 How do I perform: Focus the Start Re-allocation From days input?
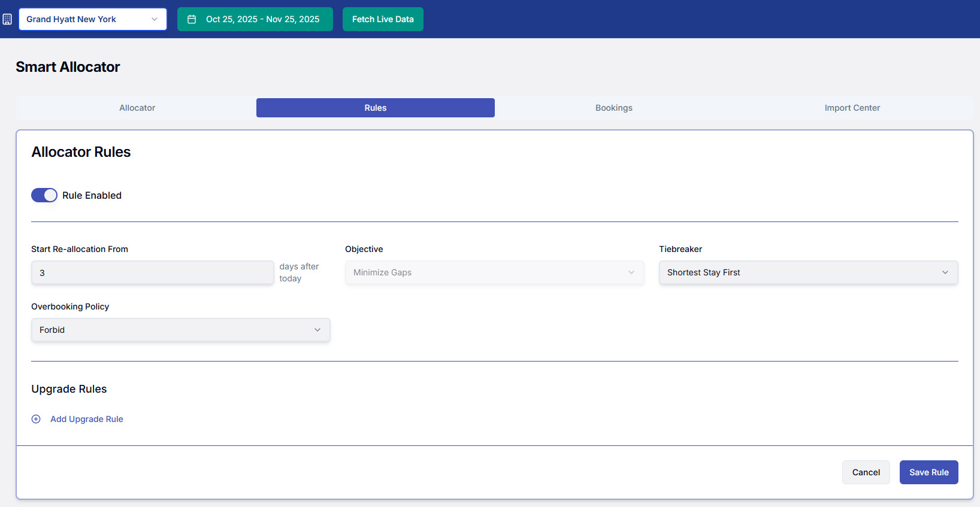[x=152, y=272]
